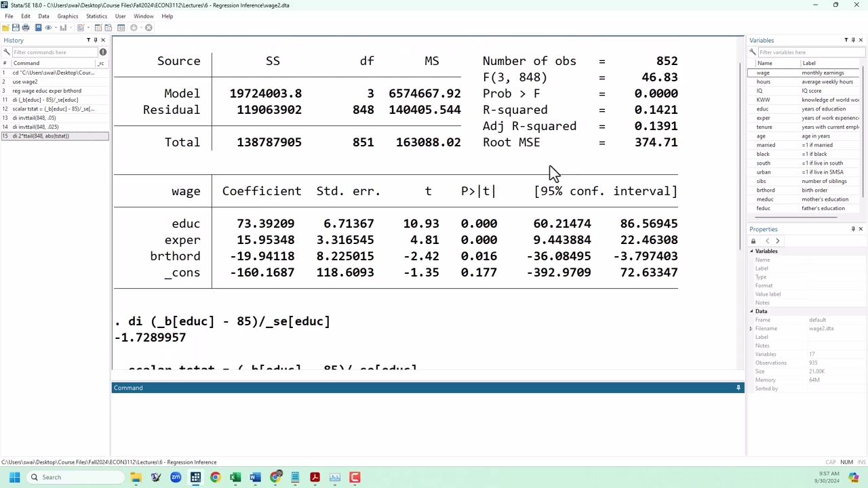
Task: Open Zoom from the taskbar
Action: [176, 477]
